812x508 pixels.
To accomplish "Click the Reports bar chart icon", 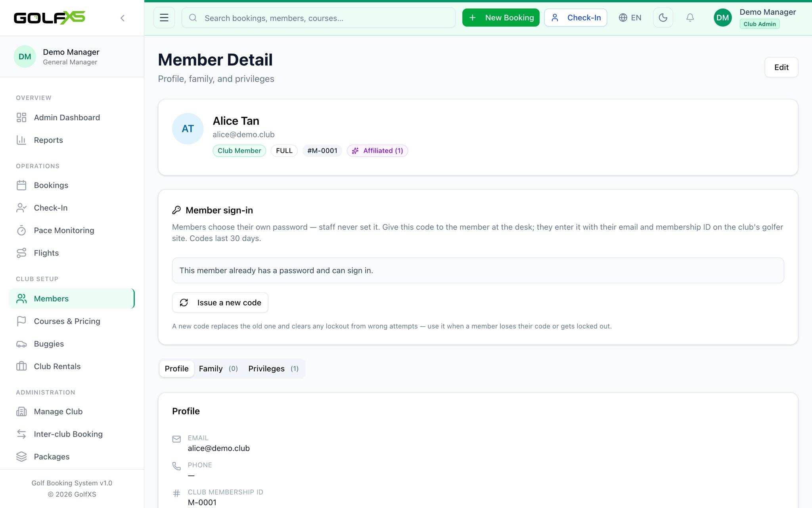I will click(x=21, y=140).
